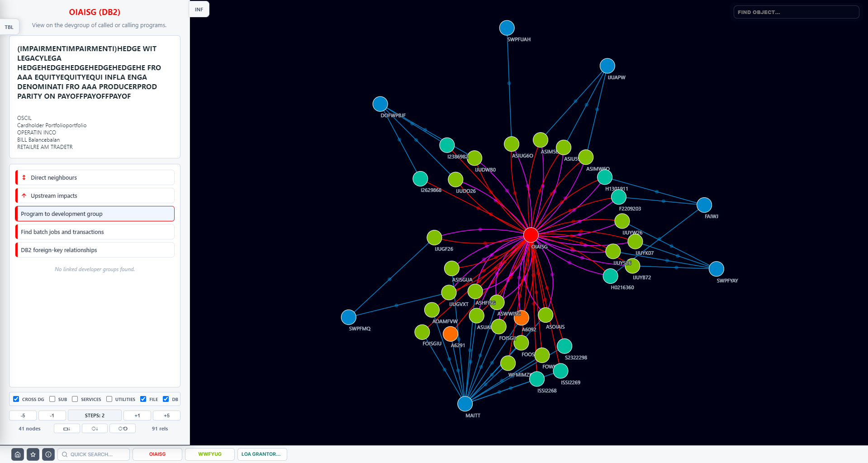Viewport: 868px width, 463px height.
Task: Select the teal S2322298 node
Action: point(564,346)
